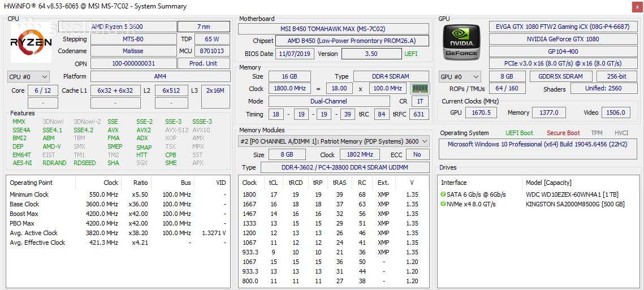Click the Ryzen CPU logo

click(x=31, y=42)
